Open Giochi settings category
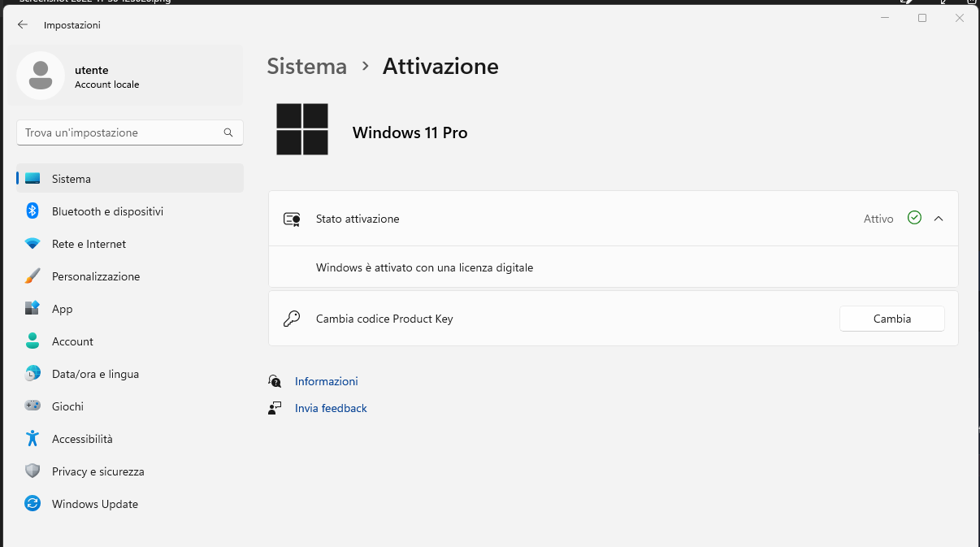 click(x=130, y=406)
